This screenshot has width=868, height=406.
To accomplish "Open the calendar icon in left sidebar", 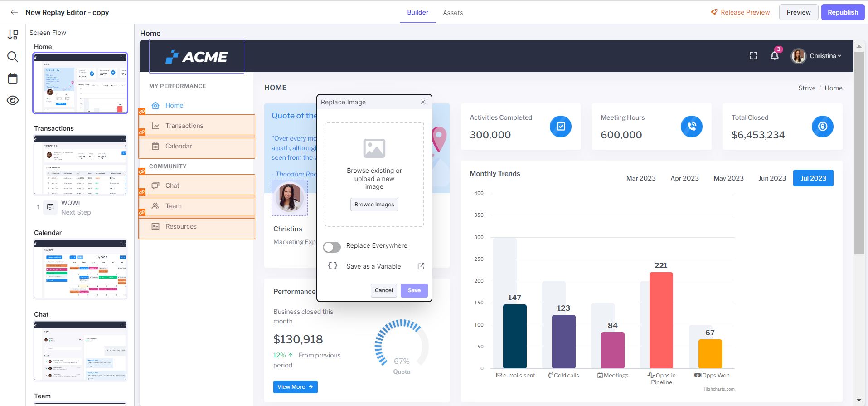I will point(13,78).
